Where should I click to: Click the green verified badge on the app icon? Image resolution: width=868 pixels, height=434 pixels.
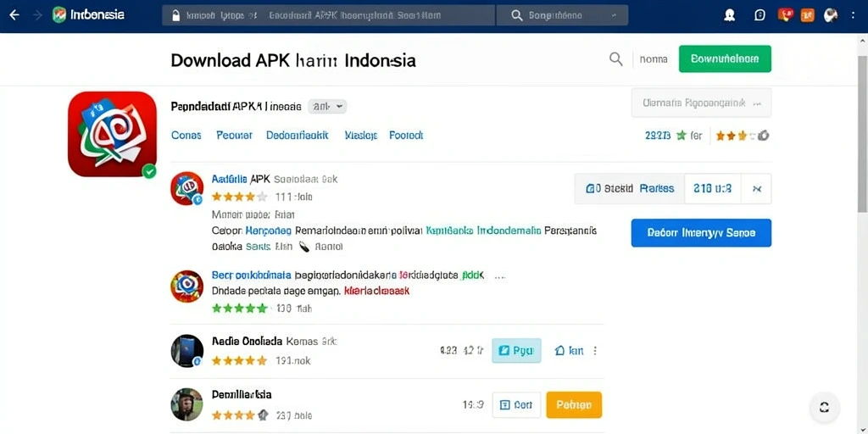pos(149,171)
